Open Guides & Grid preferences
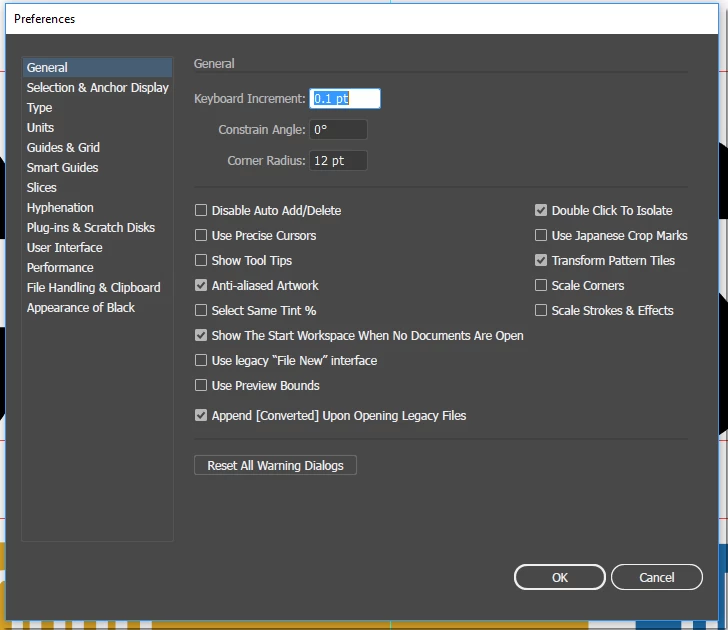 coord(97,148)
